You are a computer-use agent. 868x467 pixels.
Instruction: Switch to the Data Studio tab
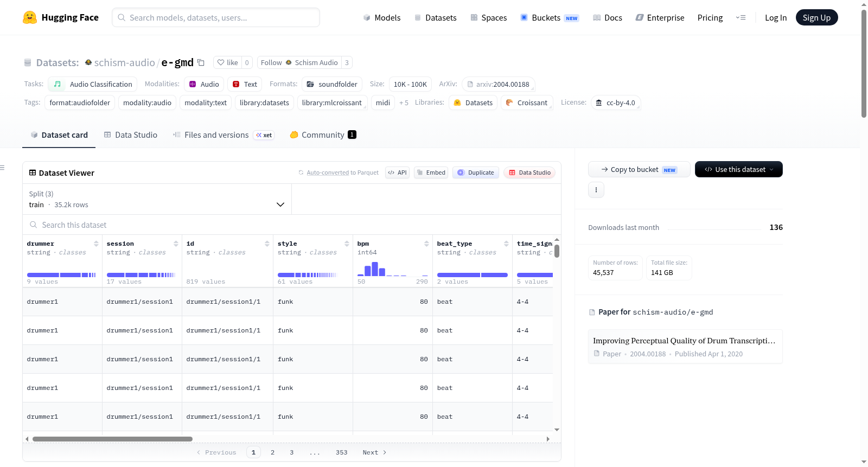[131, 135]
